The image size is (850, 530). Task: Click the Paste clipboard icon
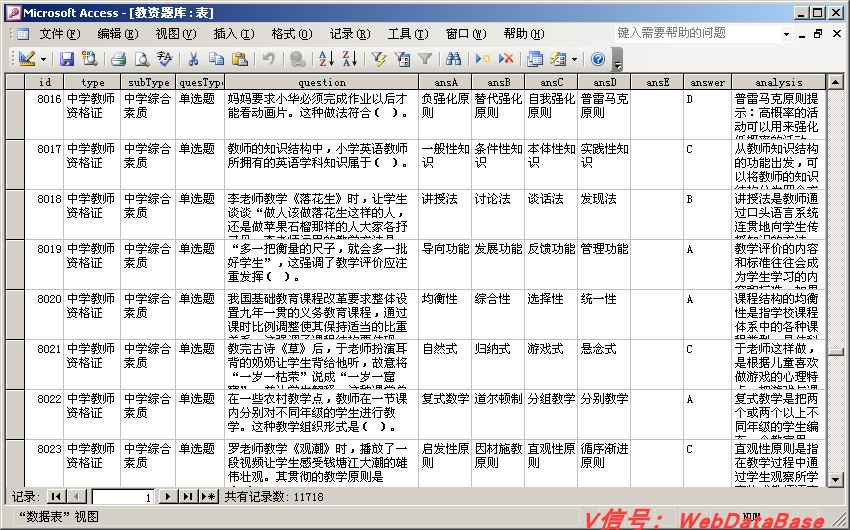pyautogui.click(x=240, y=59)
